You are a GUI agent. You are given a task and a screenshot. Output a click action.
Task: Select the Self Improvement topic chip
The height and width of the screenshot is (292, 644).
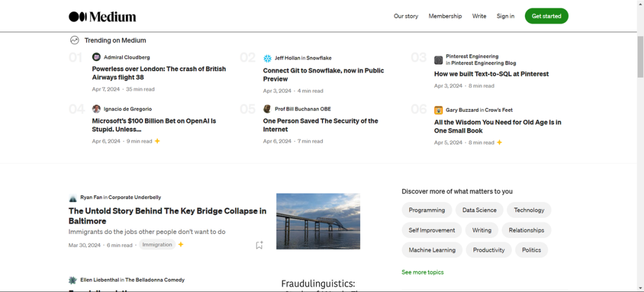click(x=432, y=230)
